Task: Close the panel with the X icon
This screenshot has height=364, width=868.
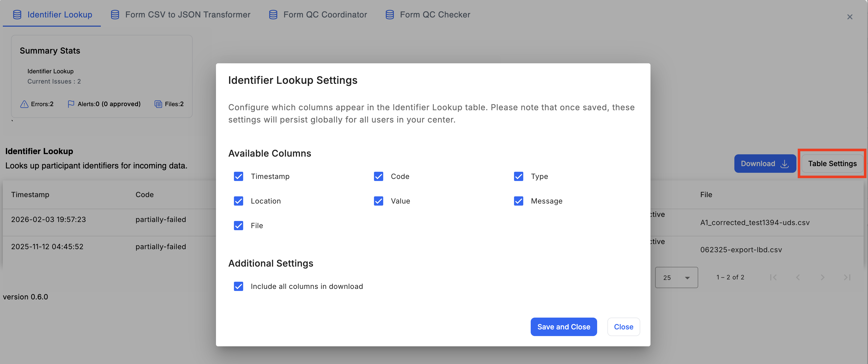Action: pyautogui.click(x=850, y=17)
